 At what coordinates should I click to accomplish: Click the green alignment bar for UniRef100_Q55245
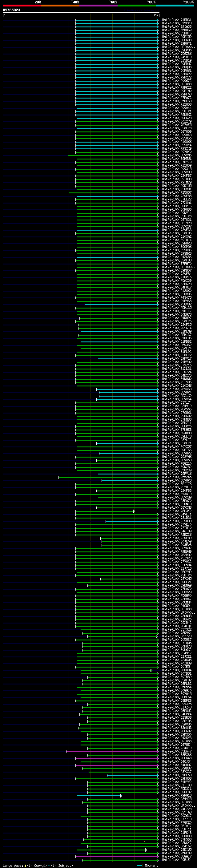(x=108, y=477)
